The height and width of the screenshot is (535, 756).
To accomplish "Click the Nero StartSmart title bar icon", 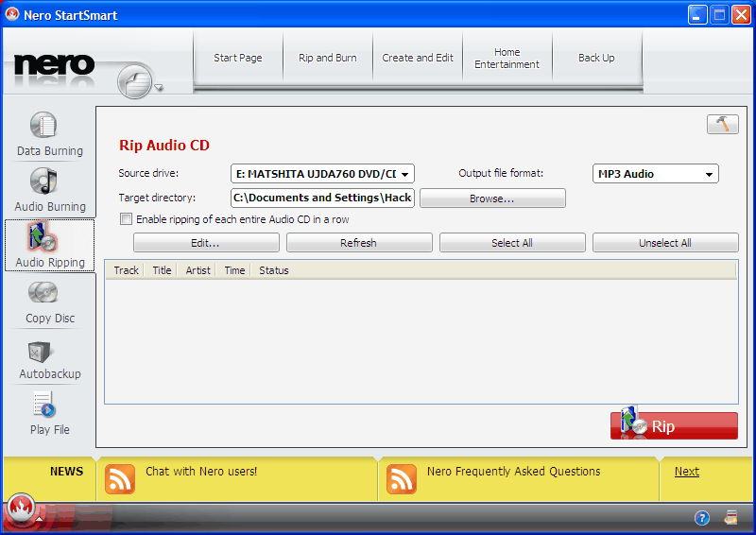I will (x=12, y=14).
